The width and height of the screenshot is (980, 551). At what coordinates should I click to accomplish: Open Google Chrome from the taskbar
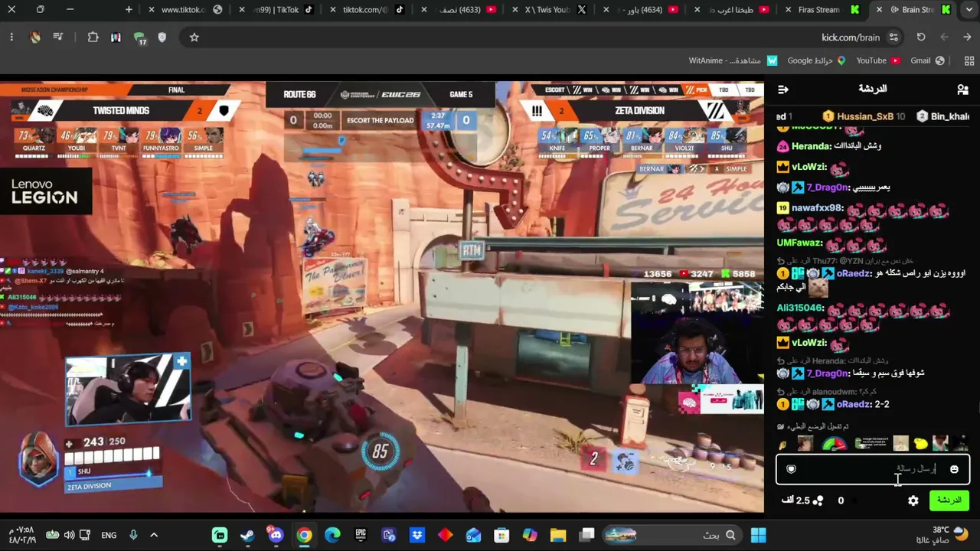[304, 535]
